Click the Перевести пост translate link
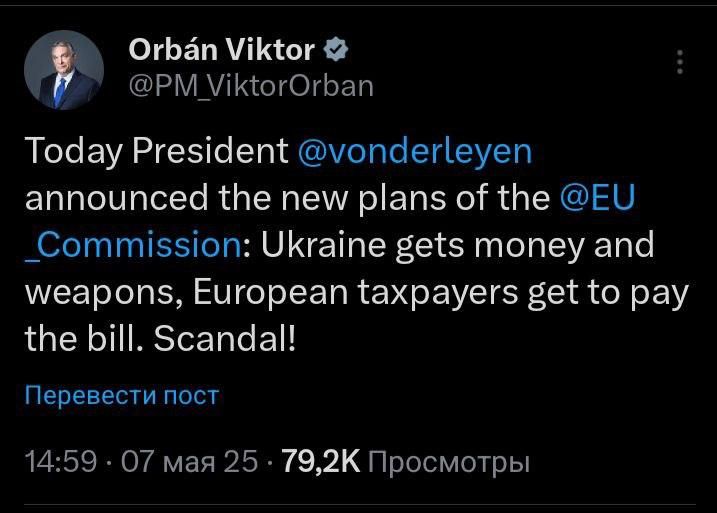The image size is (717, 513). pos(120,395)
